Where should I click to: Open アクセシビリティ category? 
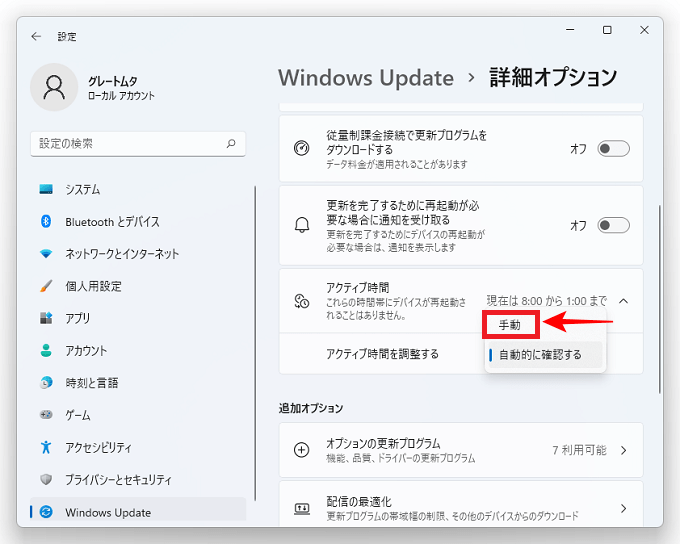tap(138, 447)
